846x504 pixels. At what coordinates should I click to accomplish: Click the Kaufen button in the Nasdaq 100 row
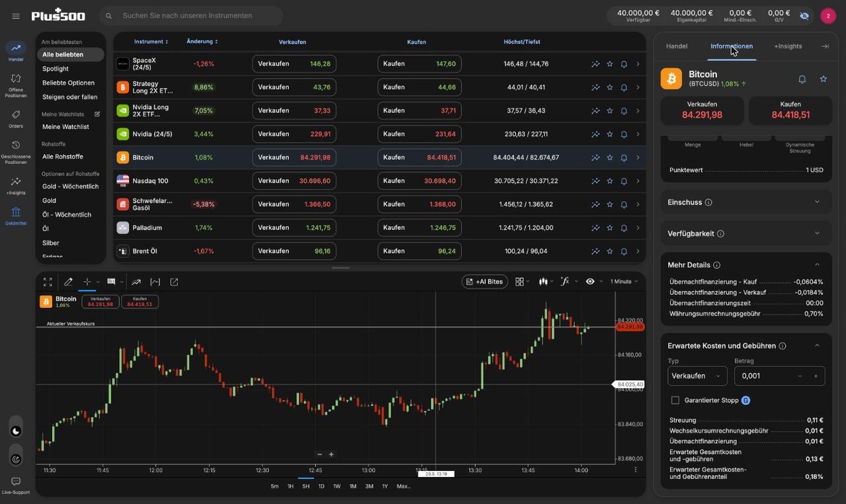point(419,181)
